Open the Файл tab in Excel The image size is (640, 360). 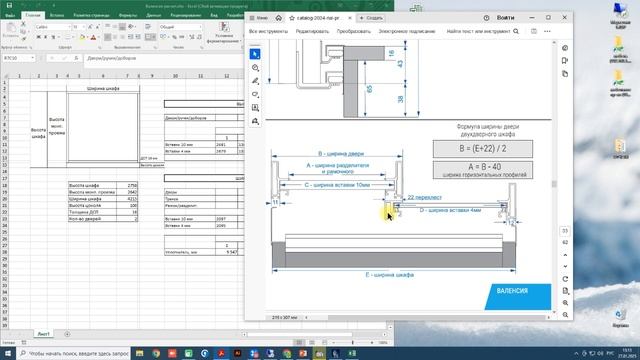pyautogui.click(x=10, y=15)
